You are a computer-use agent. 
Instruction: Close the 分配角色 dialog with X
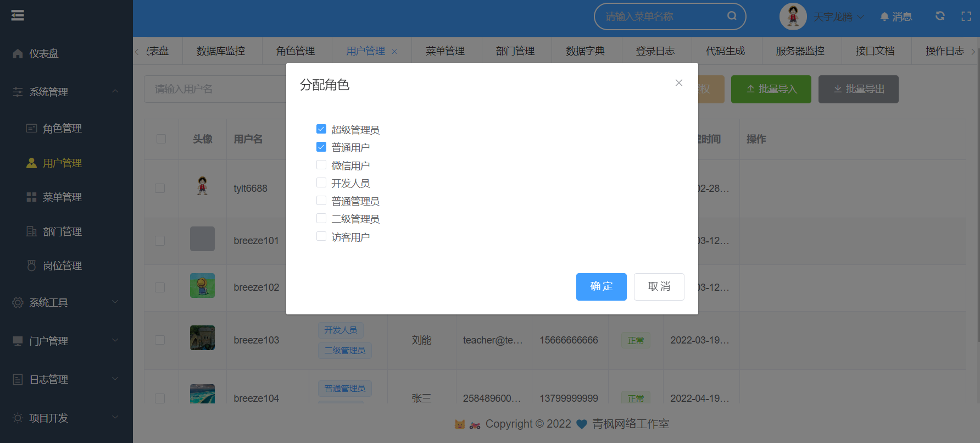pyautogui.click(x=679, y=83)
